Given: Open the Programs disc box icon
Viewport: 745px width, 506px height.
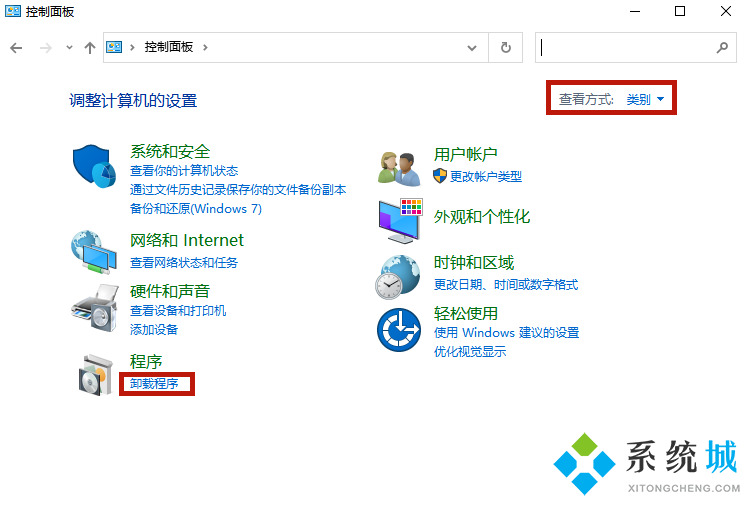Looking at the screenshot, I should (95, 374).
